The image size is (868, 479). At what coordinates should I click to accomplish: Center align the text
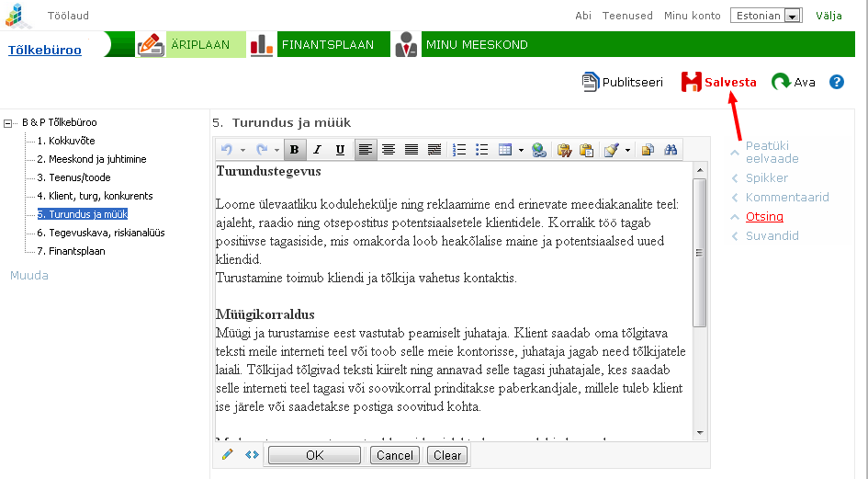(x=388, y=150)
